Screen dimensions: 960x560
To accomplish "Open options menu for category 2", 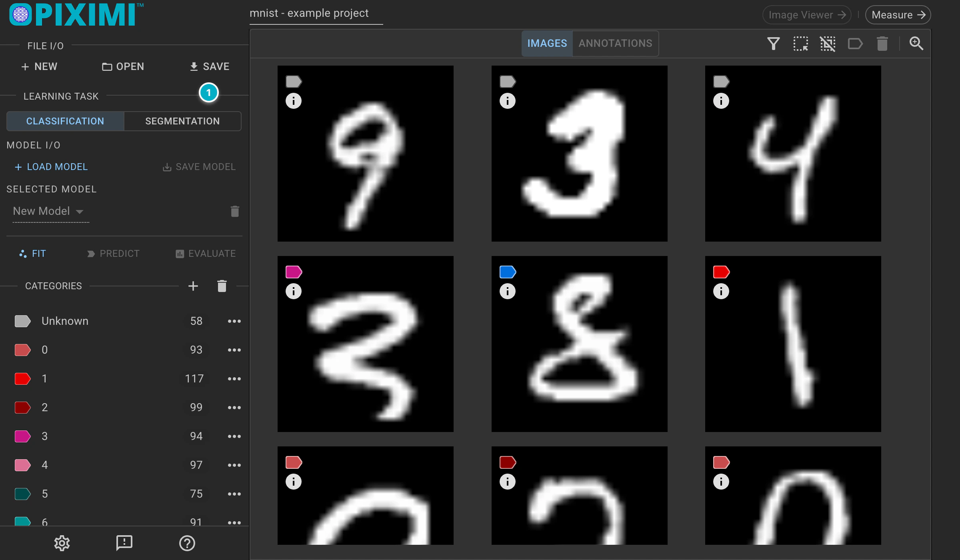I will (x=234, y=408).
